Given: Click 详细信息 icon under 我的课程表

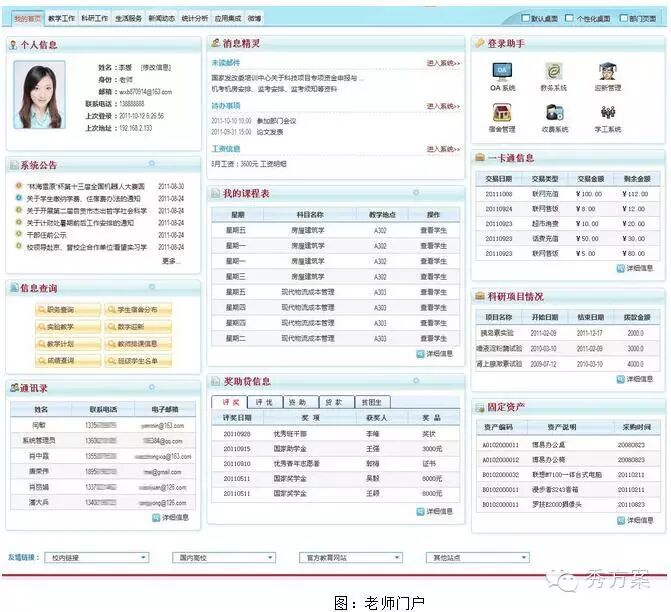Looking at the screenshot, I should point(420,354).
